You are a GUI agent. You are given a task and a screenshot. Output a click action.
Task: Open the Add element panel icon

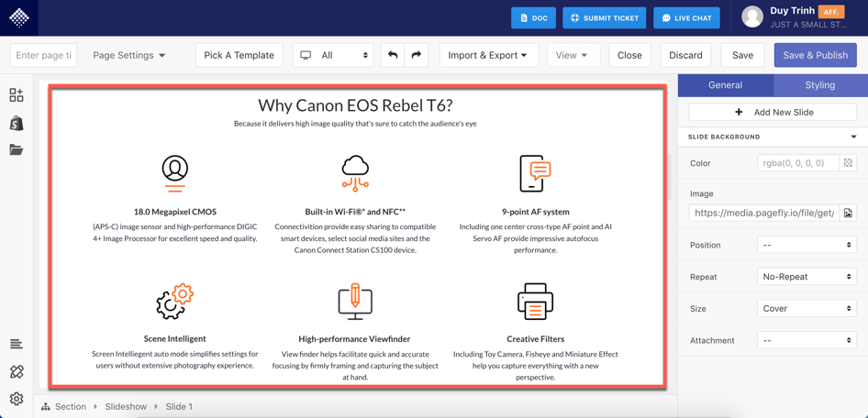(17, 94)
